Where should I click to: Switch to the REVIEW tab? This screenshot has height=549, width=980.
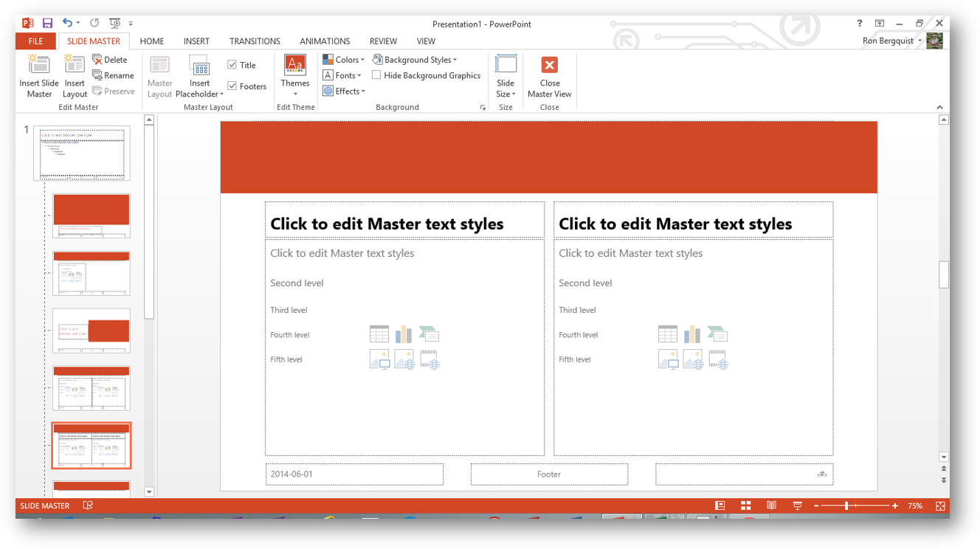point(383,41)
